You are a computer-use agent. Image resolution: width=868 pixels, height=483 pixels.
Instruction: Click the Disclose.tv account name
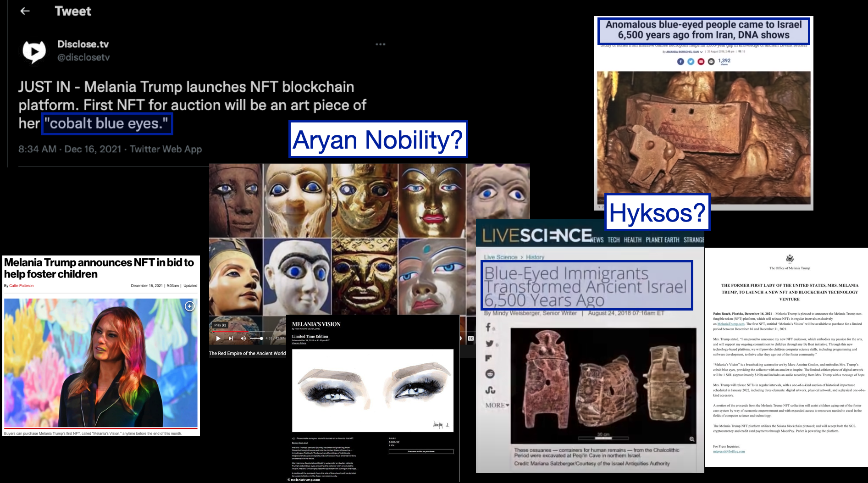click(83, 44)
